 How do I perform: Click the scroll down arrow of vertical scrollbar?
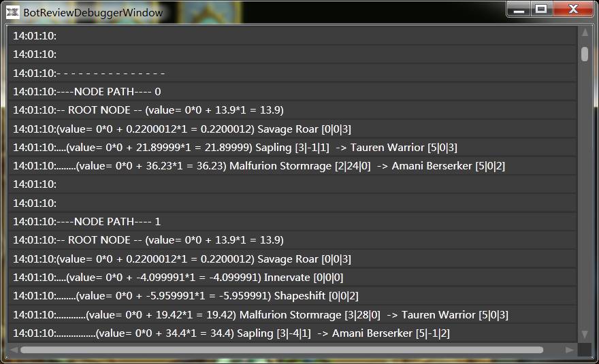pyautogui.click(x=585, y=334)
